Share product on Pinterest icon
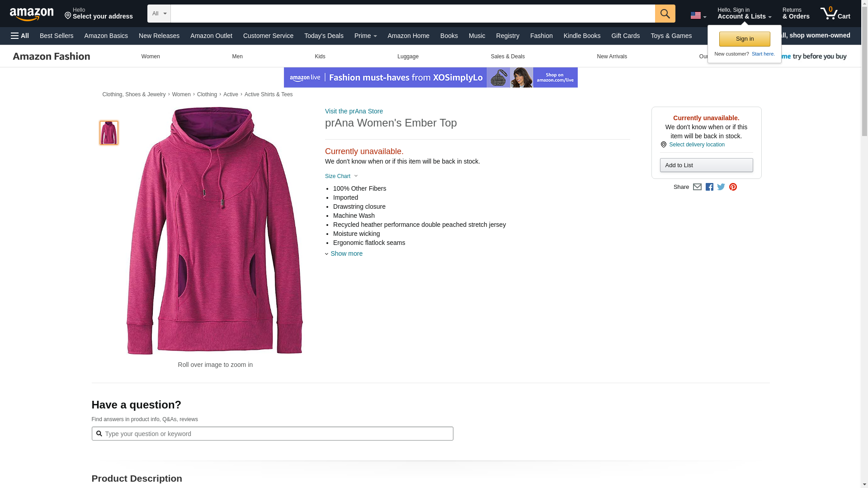The height and width of the screenshot is (488, 868). pyautogui.click(x=733, y=187)
